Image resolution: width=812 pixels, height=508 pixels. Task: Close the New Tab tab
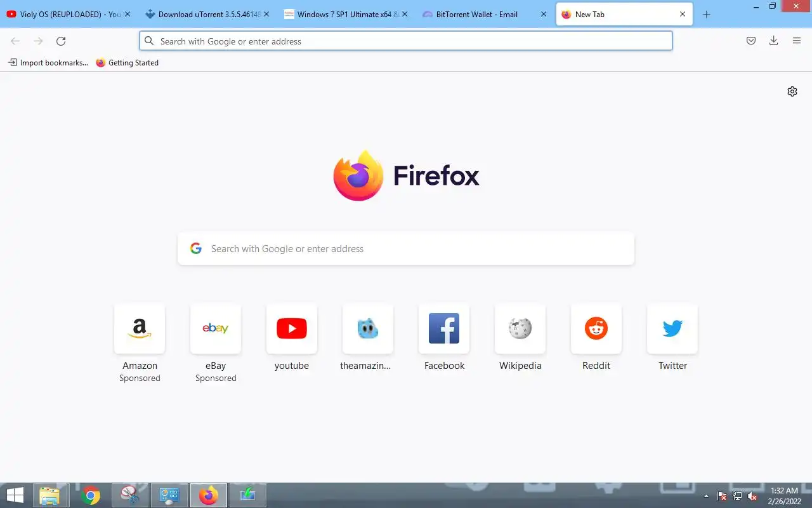click(683, 14)
